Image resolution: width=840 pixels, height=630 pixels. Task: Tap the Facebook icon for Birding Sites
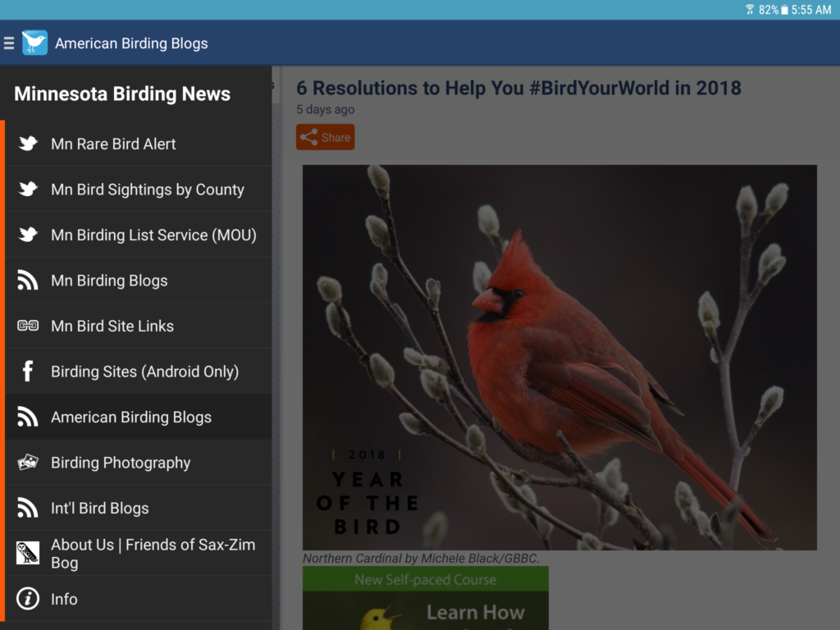click(28, 372)
